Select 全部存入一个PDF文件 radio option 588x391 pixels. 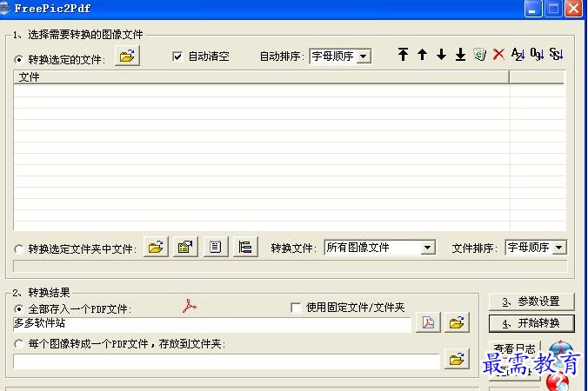point(18,309)
